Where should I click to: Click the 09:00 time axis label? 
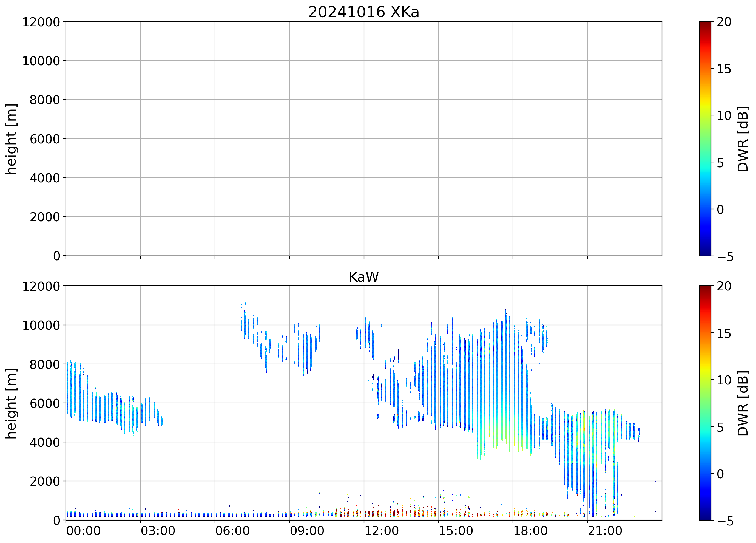(307, 531)
